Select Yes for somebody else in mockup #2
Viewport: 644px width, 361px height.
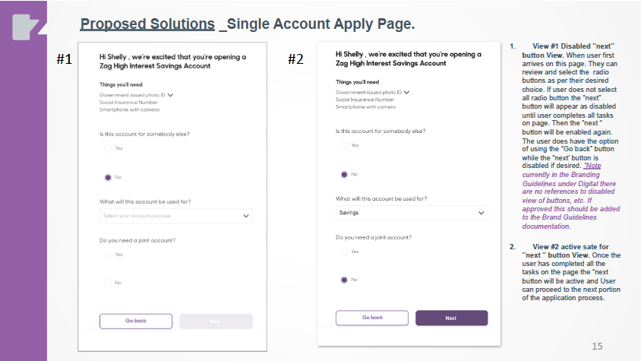(343, 145)
